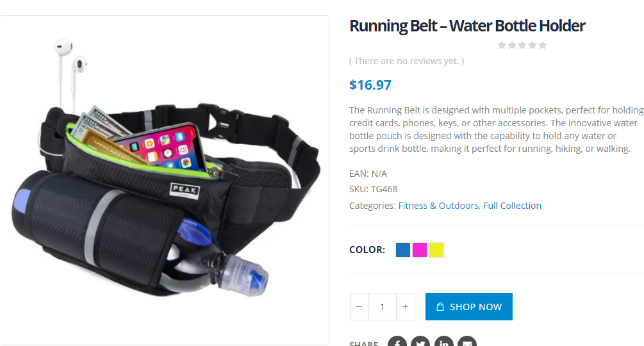Click the fifth rating star
The height and width of the screenshot is (346, 644).
tap(543, 45)
